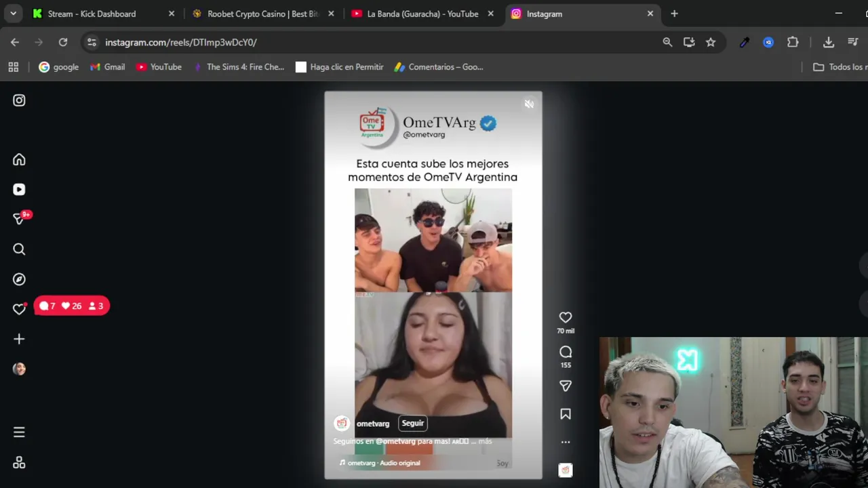Open the Search icon in sidebar

point(19,249)
